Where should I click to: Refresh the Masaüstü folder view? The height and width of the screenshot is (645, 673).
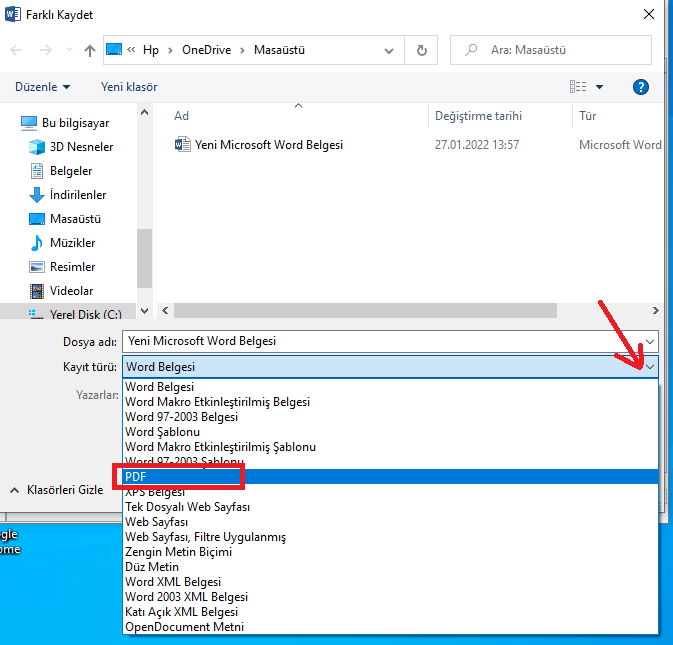421,50
